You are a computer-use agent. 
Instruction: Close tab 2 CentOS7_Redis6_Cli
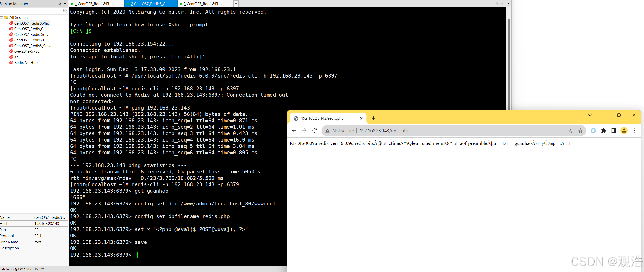[x=174, y=4]
